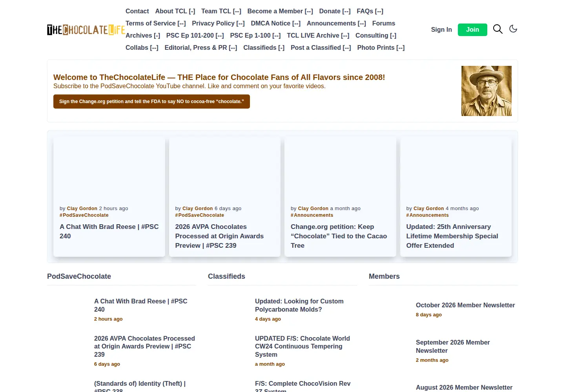Screen dimensions: 565x392
Task: Open Editorial, Press & PR [--] item
Action: point(201,48)
